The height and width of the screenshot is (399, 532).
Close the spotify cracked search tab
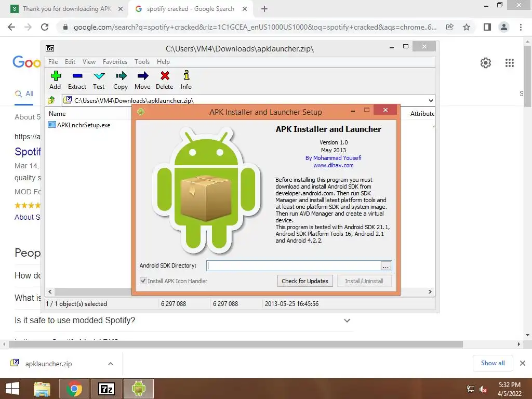245,9
